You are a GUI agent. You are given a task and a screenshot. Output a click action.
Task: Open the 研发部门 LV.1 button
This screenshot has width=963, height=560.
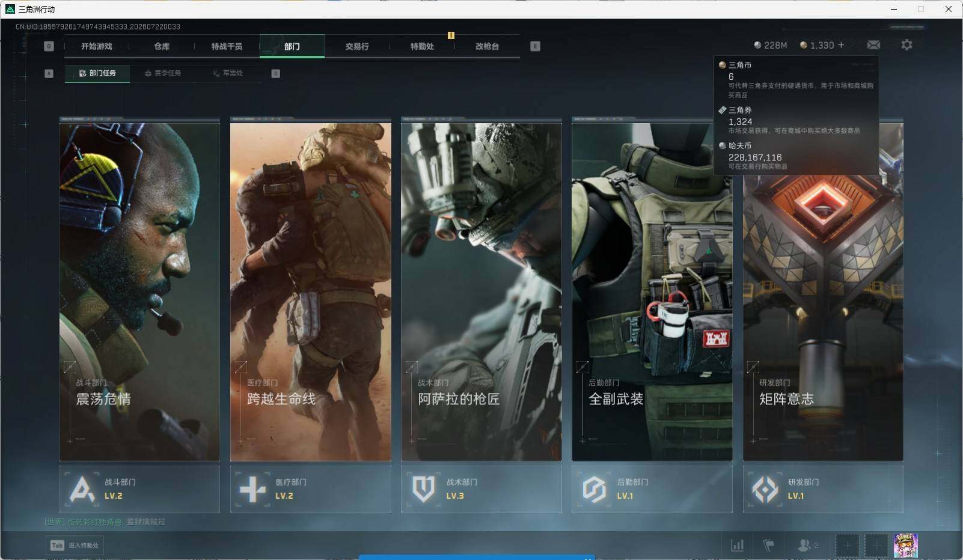point(823,489)
